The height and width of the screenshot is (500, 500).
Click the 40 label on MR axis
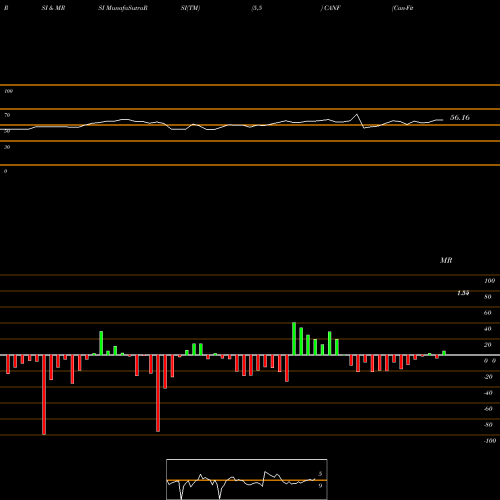[488, 329]
